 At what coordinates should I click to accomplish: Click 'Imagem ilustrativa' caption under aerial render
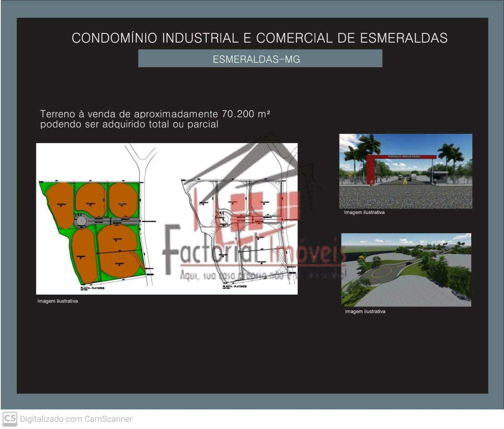point(365,311)
